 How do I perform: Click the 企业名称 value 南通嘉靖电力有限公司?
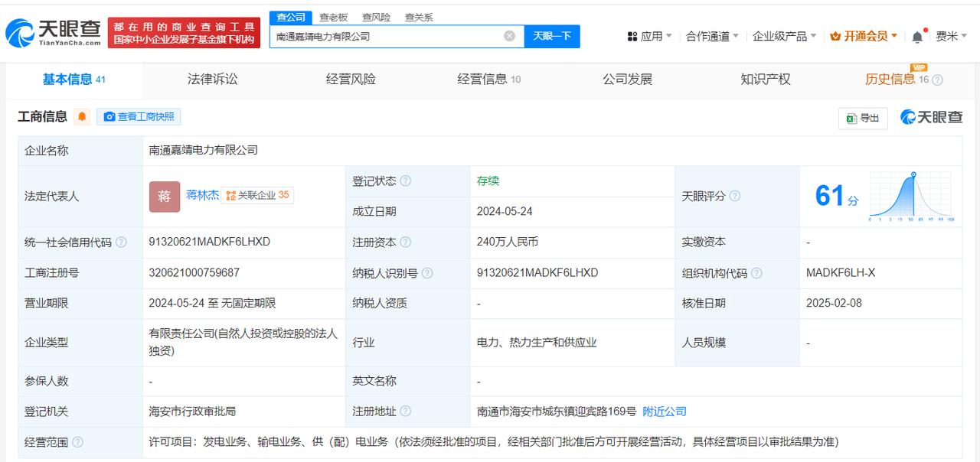tap(204, 151)
